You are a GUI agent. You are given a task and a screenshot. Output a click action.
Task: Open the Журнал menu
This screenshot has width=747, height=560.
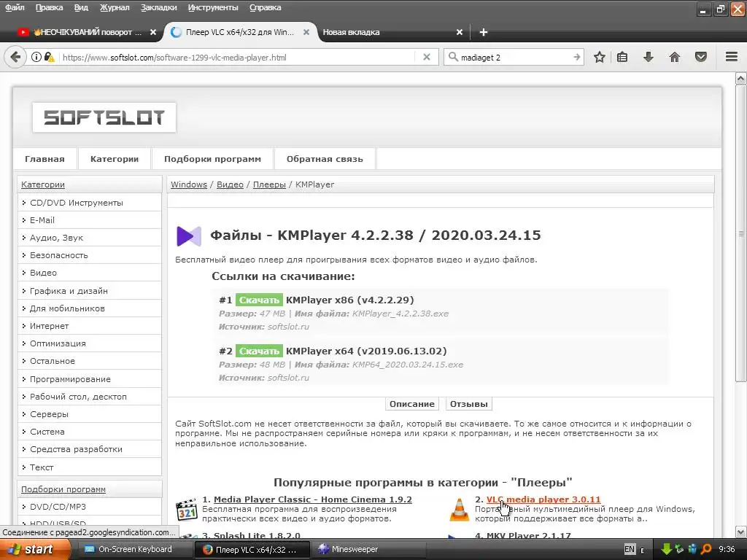coord(115,7)
